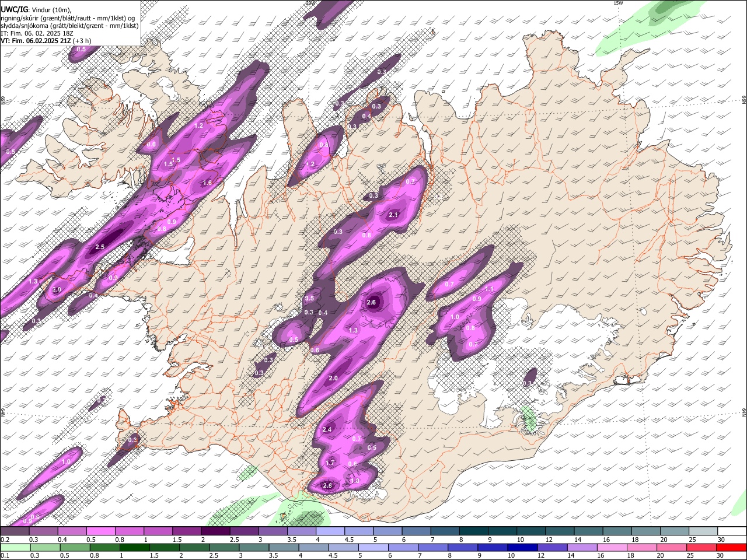Click the bright pink snow swatch between 0.5 and 0.8
Image resolution: width=747 pixels, height=560 pixels.
tap(100, 531)
